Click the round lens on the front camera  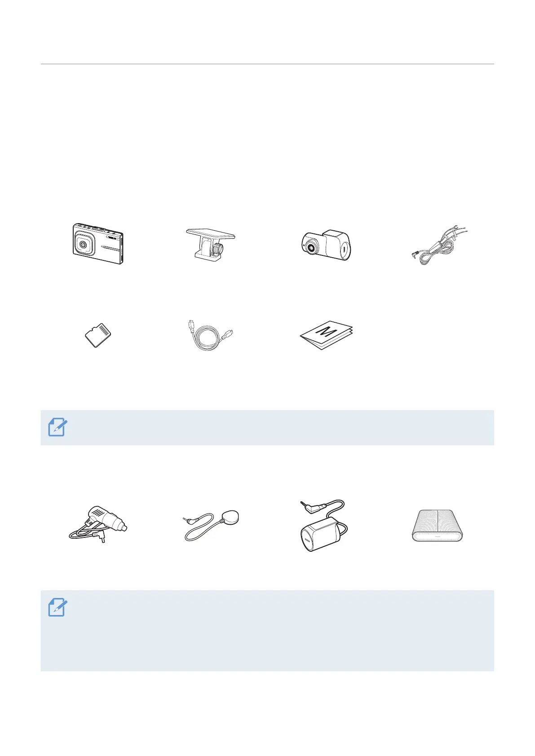(84, 246)
